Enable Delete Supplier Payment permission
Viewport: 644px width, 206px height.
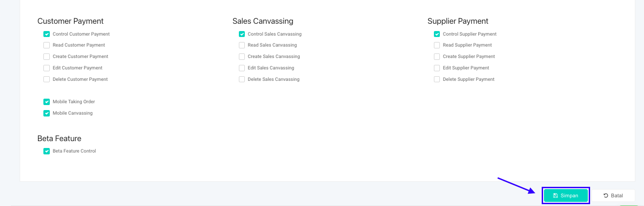(x=437, y=79)
